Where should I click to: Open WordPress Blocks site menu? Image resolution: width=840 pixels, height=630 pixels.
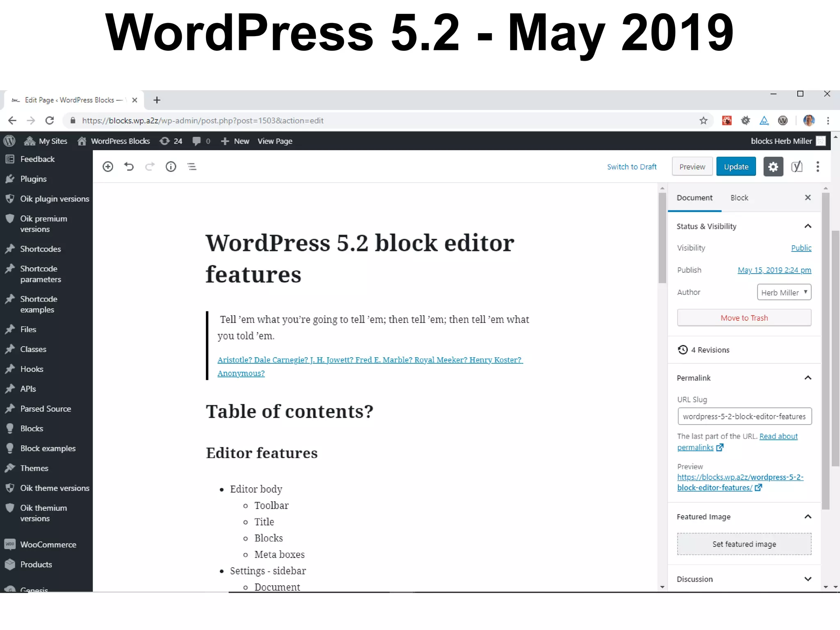pyautogui.click(x=114, y=141)
